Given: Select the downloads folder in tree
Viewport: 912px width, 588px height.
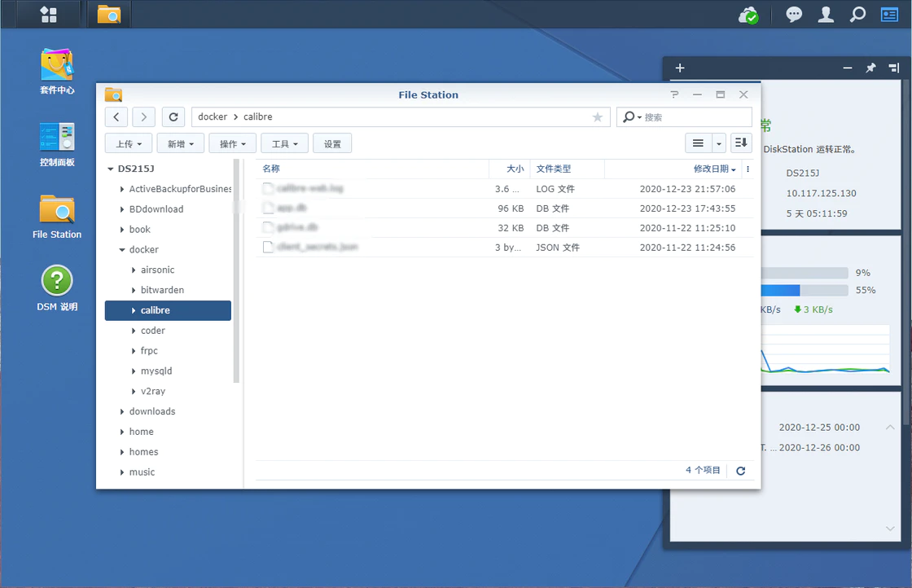Looking at the screenshot, I should point(152,412).
